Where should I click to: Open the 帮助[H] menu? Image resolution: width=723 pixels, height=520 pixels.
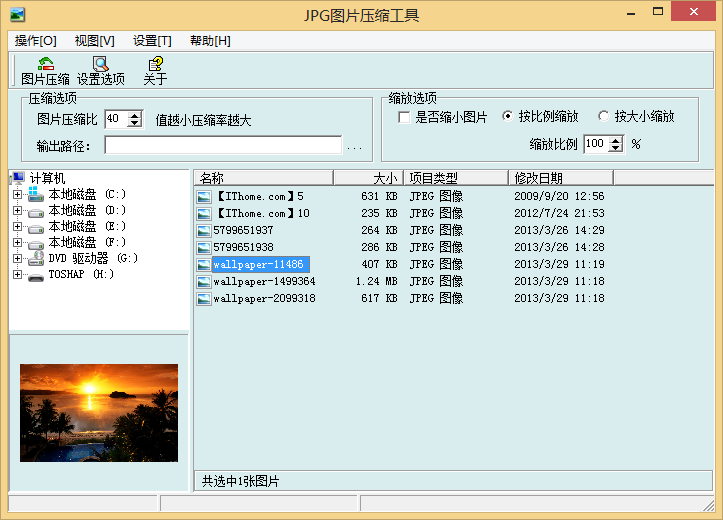tap(210, 41)
